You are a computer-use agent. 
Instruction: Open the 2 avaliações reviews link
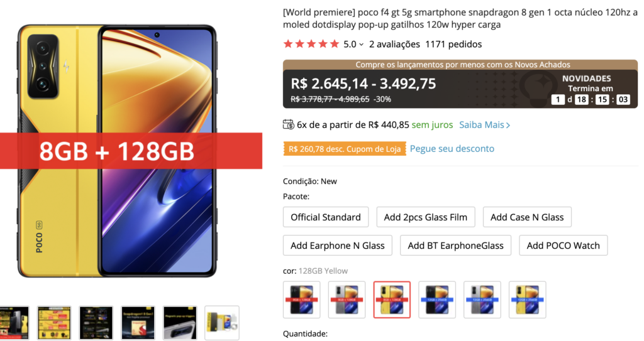pos(394,45)
